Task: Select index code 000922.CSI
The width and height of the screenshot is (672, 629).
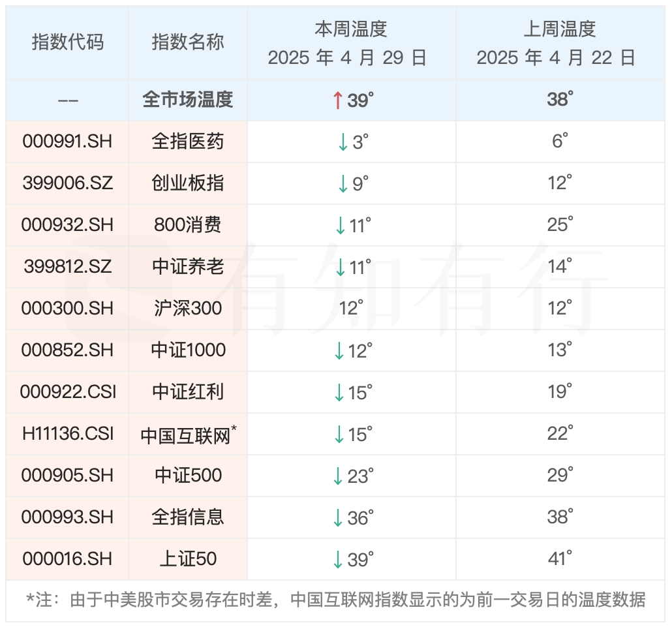Action: (68, 392)
